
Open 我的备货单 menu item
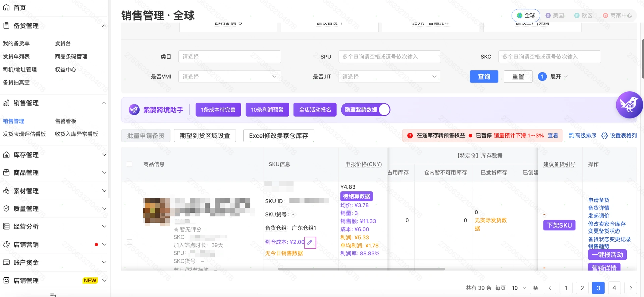click(16, 43)
